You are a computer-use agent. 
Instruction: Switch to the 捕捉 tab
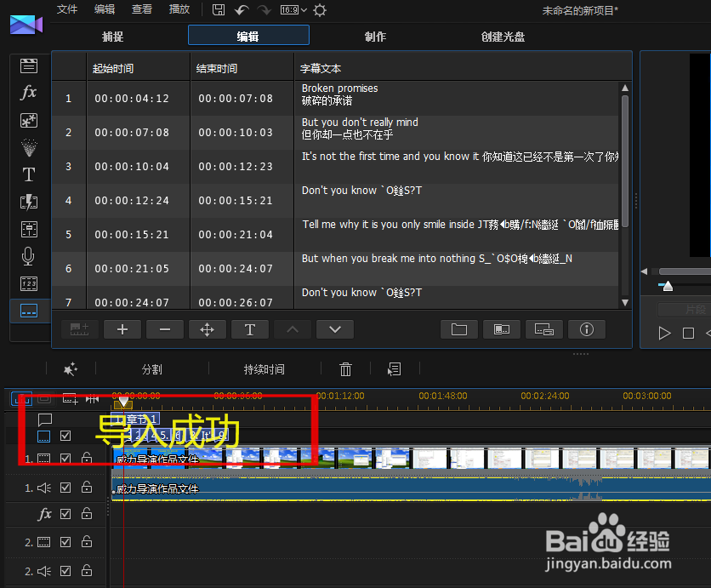coord(112,37)
